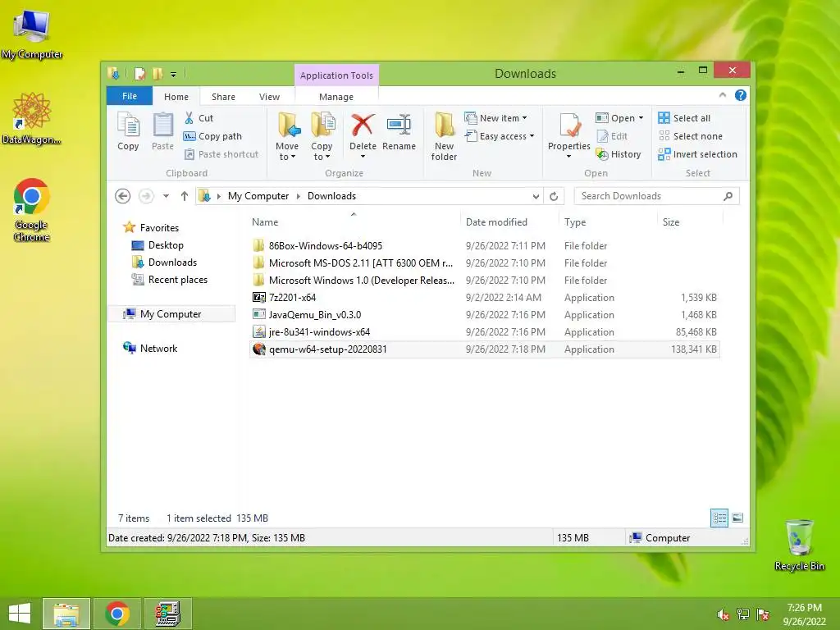Switch to Details view icon in status bar
Viewport: 840px width, 630px height.
(x=719, y=518)
